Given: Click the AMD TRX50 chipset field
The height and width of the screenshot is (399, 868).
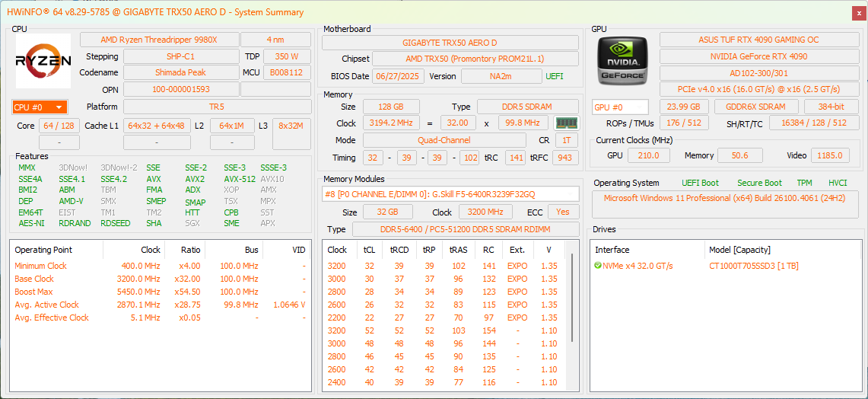Looking at the screenshot, I should 475,59.
